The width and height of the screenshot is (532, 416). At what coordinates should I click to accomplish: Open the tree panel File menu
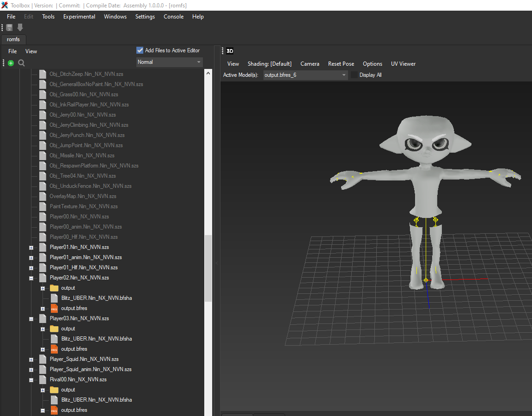point(12,51)
